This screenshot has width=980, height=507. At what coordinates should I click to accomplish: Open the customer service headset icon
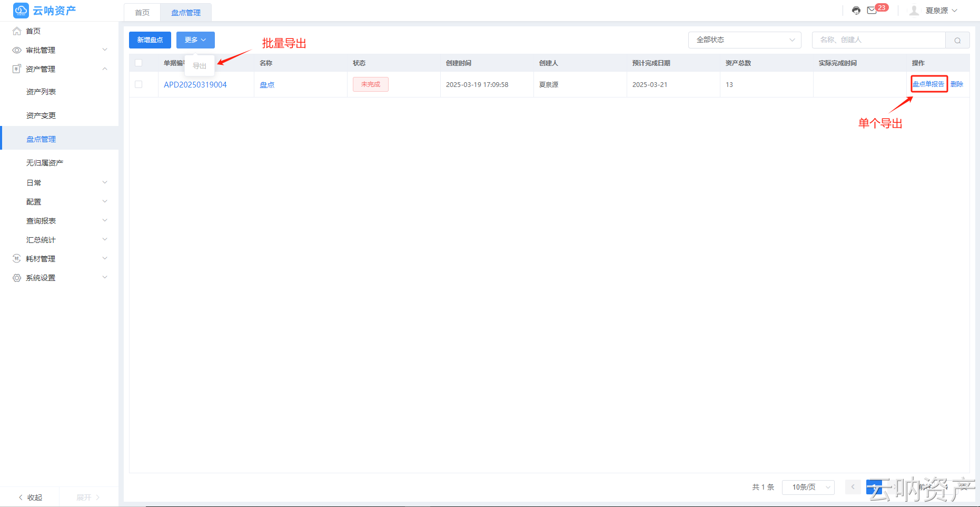856,10
